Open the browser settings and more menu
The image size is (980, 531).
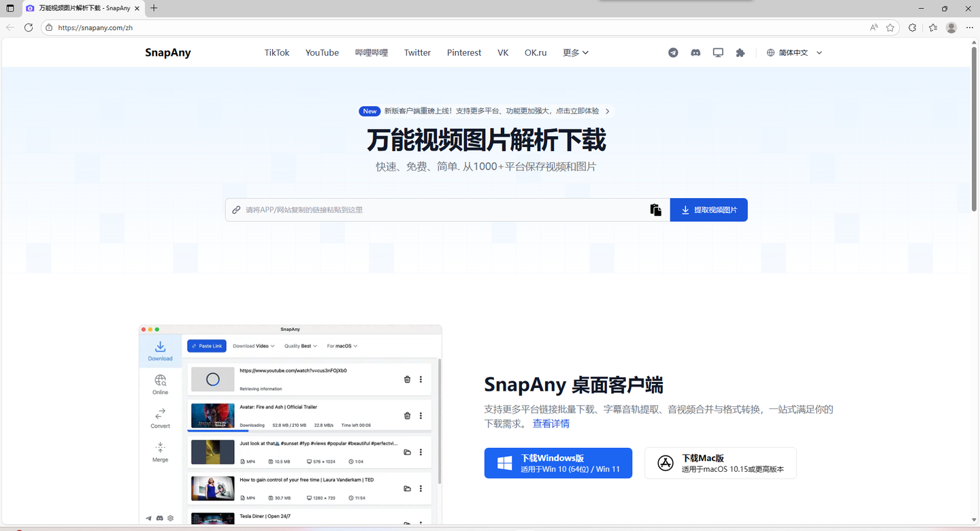[970, 27]
